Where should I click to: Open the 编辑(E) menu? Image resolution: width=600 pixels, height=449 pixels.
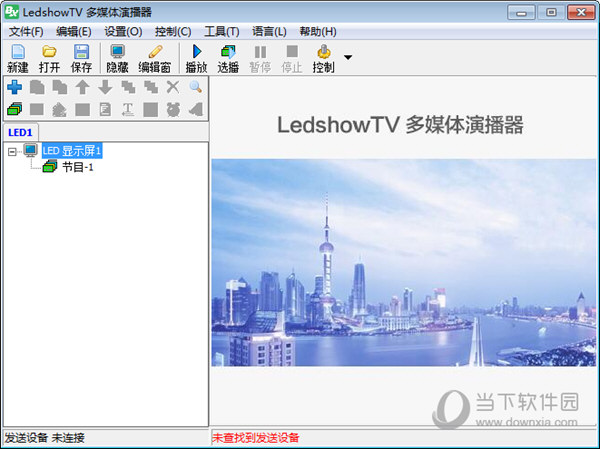73,32
